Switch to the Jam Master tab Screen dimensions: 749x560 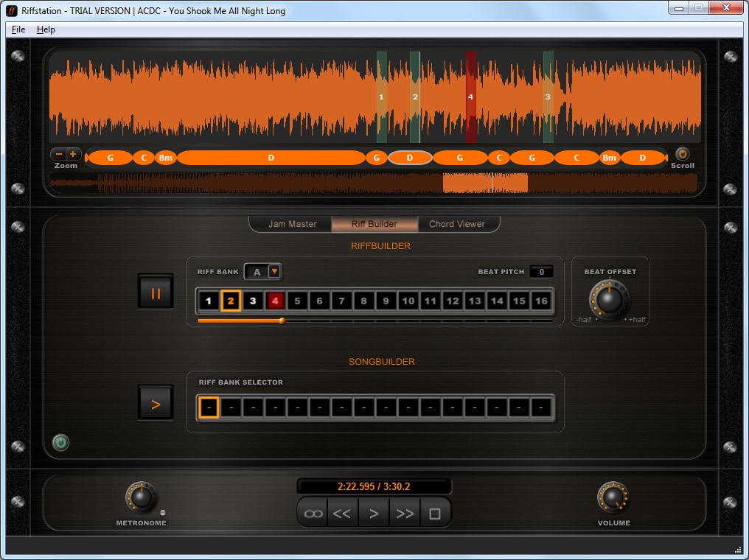(292, 224)
